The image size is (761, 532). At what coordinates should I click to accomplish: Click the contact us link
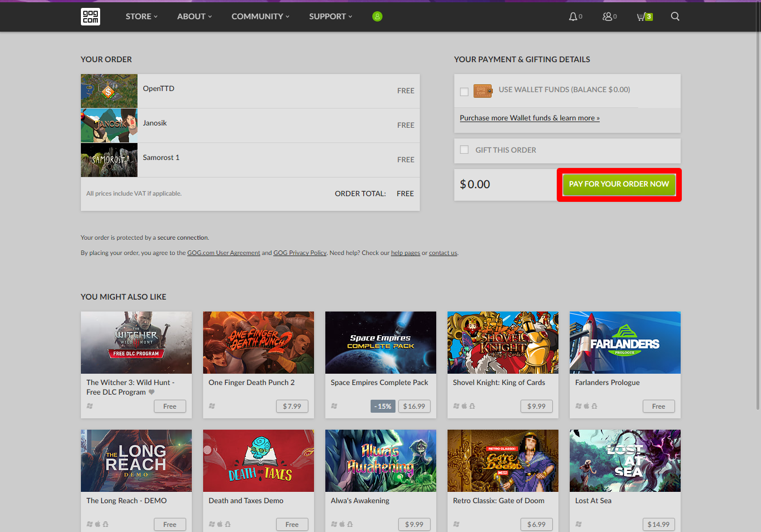click(x=443, y=253)
